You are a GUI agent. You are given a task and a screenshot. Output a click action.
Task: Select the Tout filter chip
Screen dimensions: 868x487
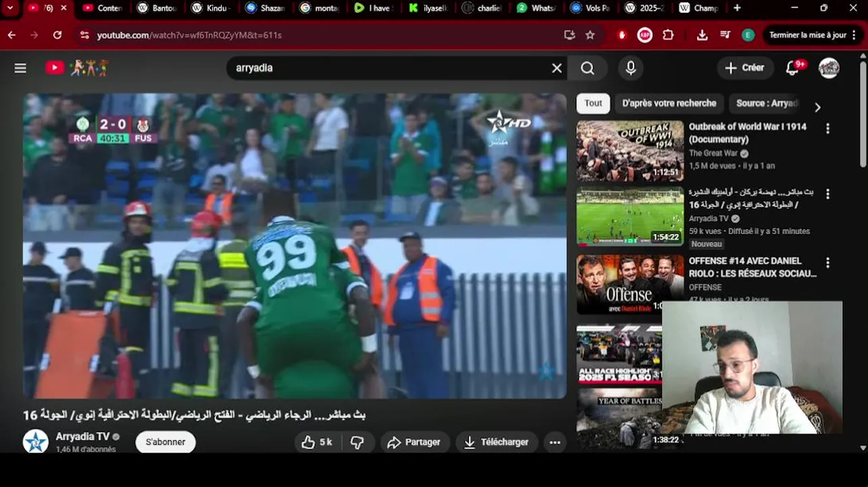[x=593, y=103]
